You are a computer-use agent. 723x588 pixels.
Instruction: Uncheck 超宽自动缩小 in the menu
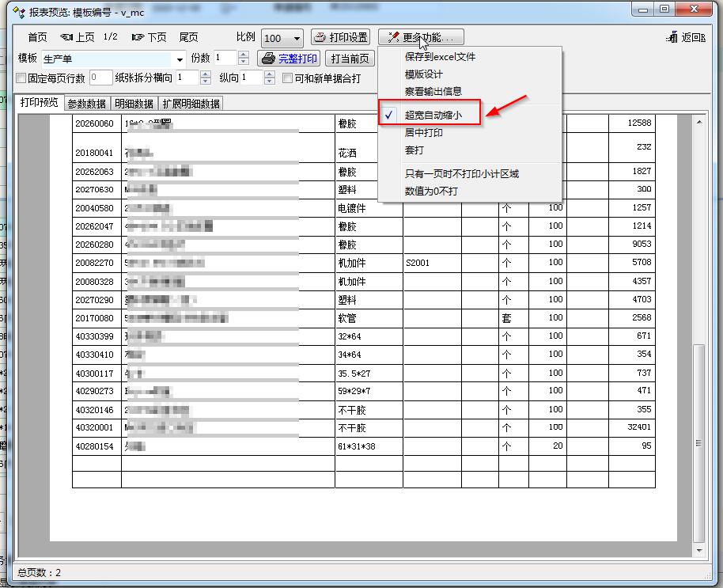pos(431,116)
